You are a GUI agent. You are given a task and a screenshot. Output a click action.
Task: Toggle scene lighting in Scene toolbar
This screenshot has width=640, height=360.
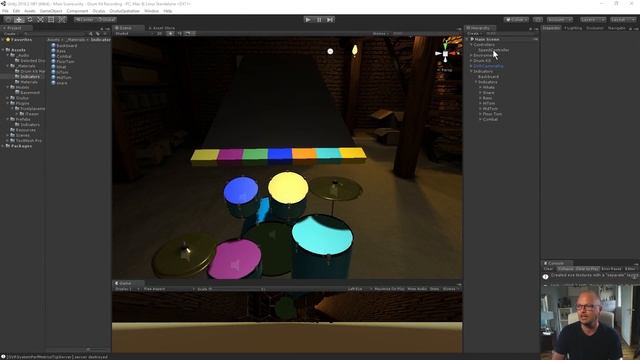pos(171,33)
